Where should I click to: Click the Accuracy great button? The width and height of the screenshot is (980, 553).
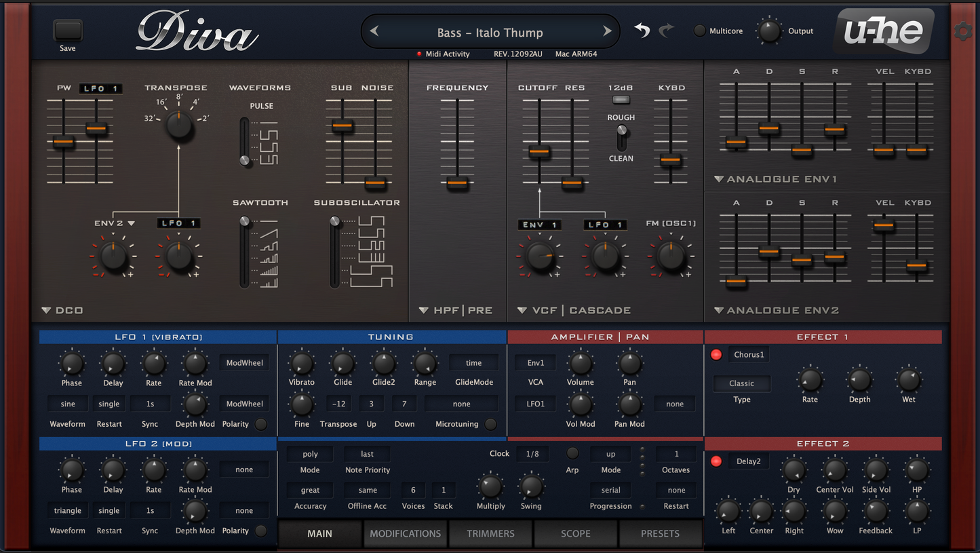[310, 490]
